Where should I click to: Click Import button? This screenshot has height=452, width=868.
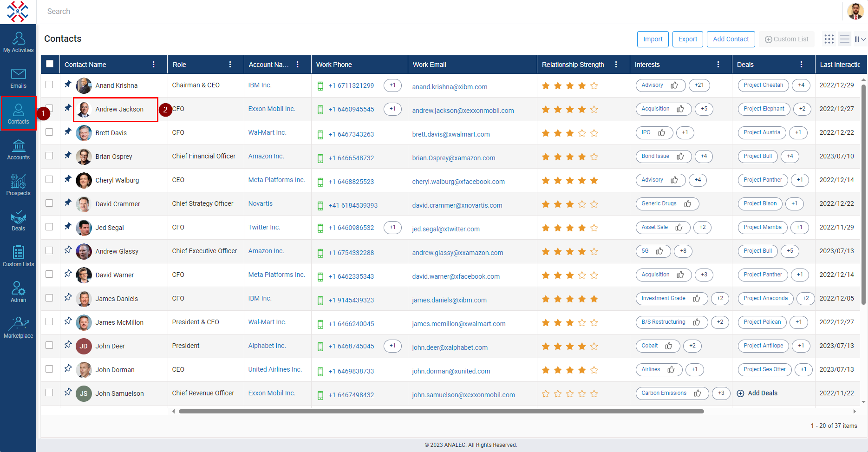pos(653,39)
